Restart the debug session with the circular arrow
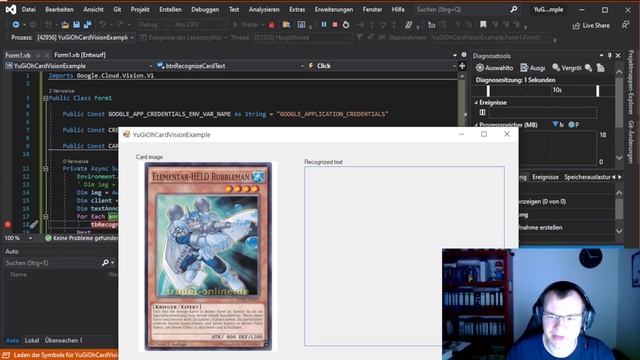The image size is (640, 360). click(346, 24)
